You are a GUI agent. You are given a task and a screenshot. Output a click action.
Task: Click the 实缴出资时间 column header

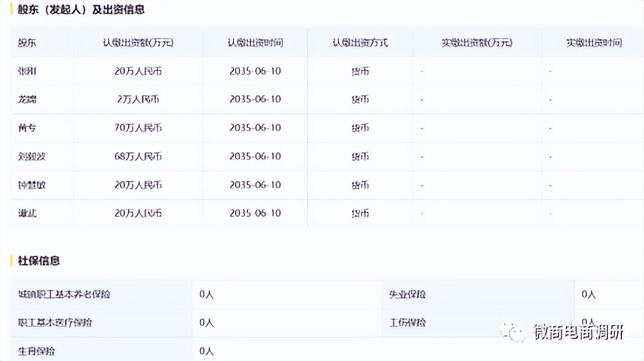593,43
